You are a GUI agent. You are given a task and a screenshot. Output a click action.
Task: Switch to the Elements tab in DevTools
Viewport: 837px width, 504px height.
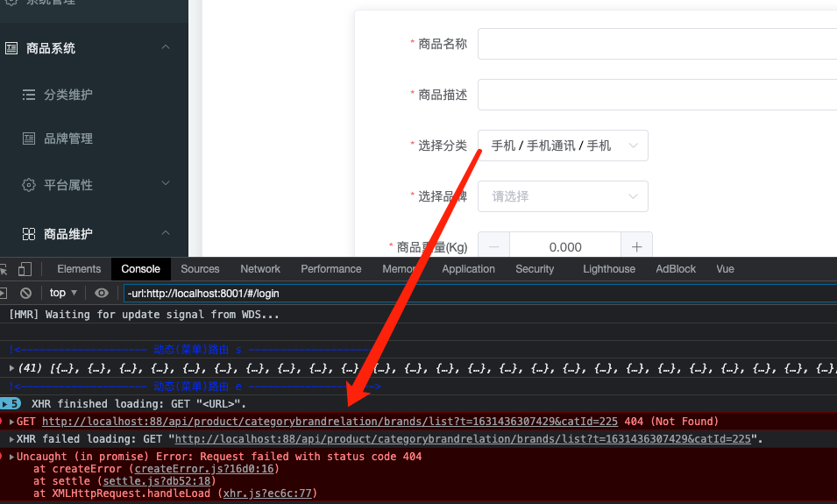click(79, 269)
